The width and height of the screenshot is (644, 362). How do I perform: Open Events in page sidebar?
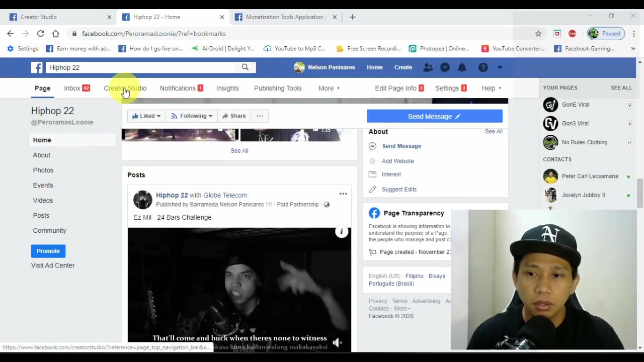pyautogui.click(x=43, y=186)
